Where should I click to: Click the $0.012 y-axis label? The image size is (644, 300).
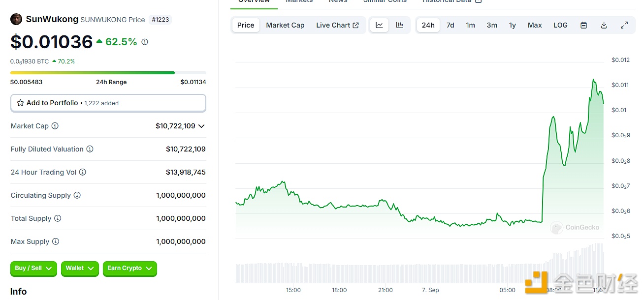point(620,60)
